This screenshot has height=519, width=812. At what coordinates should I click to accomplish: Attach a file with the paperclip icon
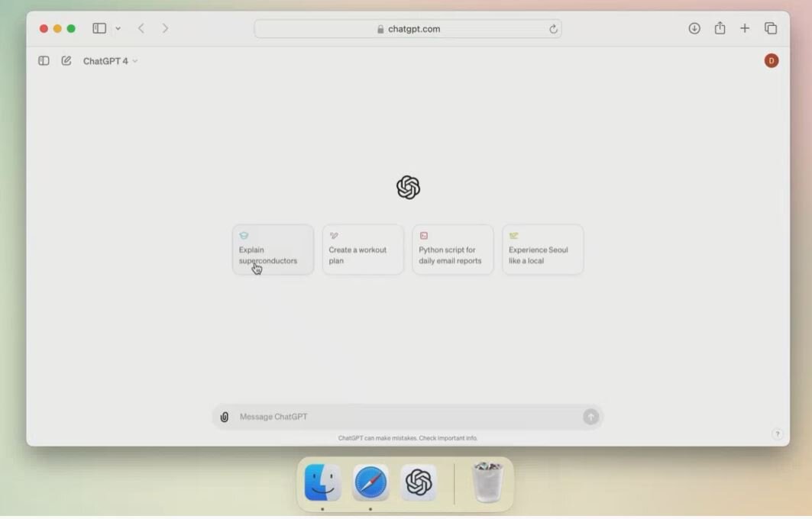(225, 417)
